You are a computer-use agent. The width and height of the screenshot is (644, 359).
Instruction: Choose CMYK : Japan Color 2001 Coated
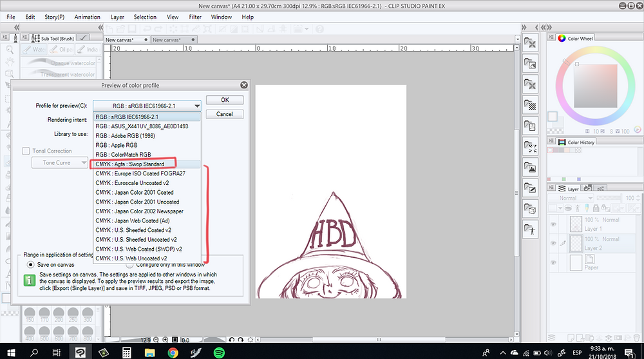[147, 193]
